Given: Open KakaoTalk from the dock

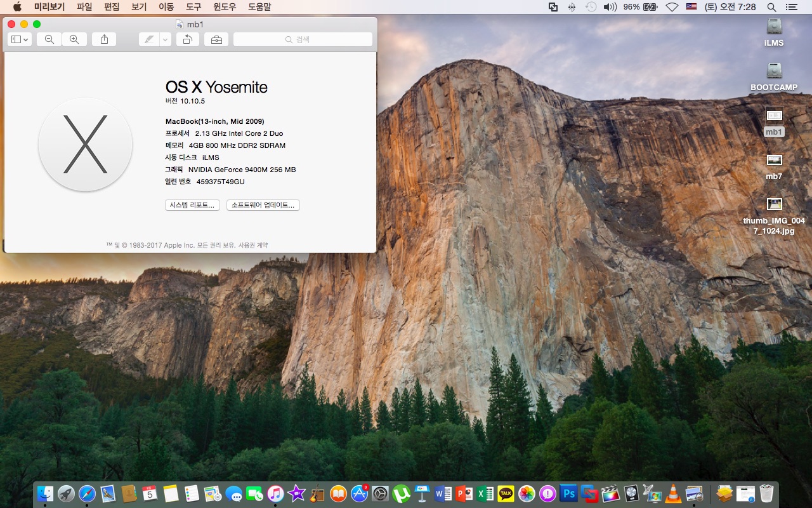Looking at the screenshot, I should click(x=506, y=493).
